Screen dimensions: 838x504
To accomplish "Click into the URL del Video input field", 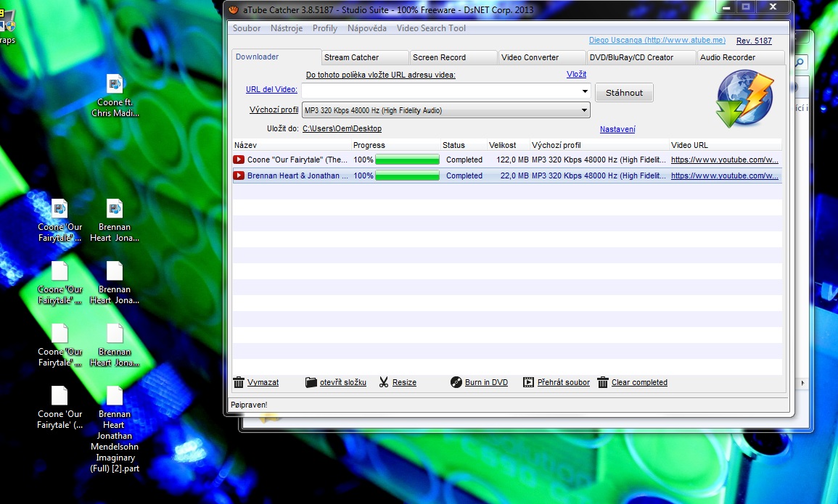I will click(x=441, y=91).
